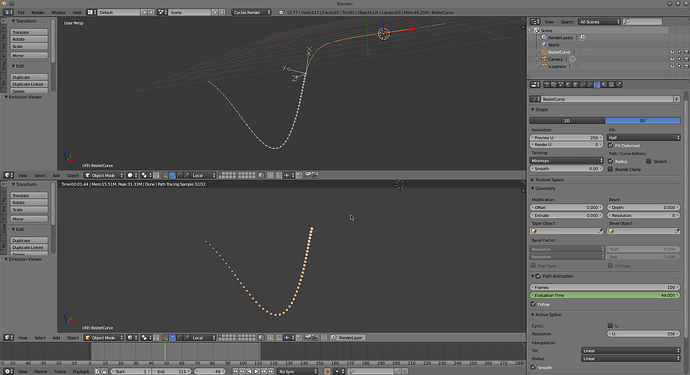Click the Blender logo in the title bar
The image size is (690, 375).
(4, 4)
